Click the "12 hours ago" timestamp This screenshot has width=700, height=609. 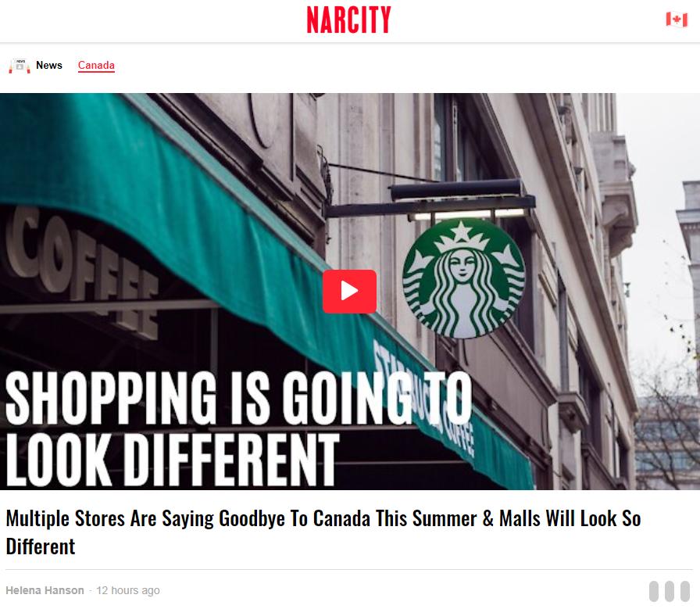coord(127,590)
